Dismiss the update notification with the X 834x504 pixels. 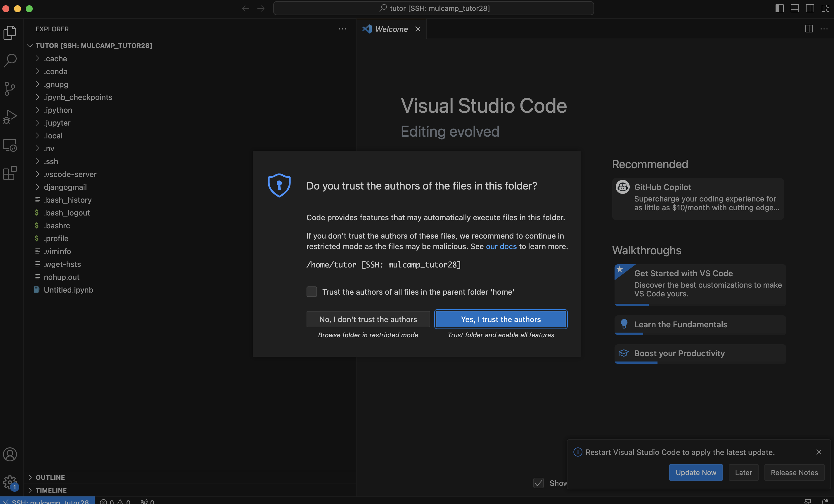(819, 452)
